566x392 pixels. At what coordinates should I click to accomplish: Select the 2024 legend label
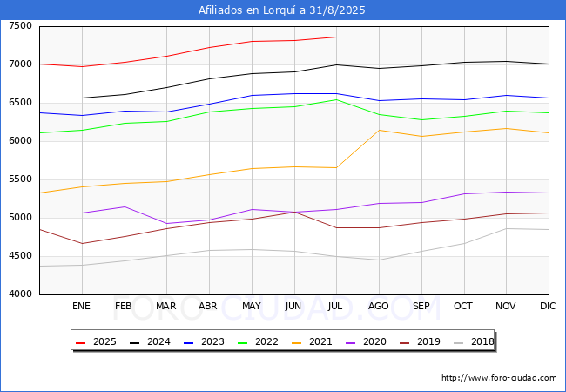(158, 341)
